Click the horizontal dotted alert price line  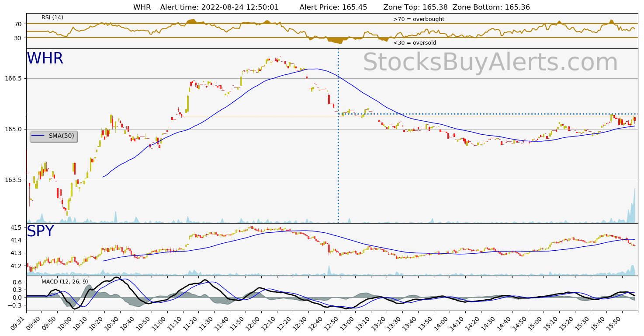click(488, 114)
